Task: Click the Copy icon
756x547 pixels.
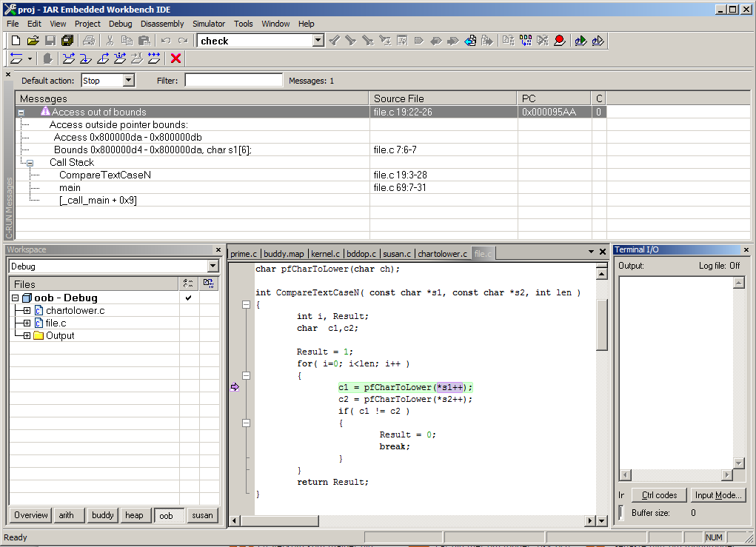Action: 127,41
